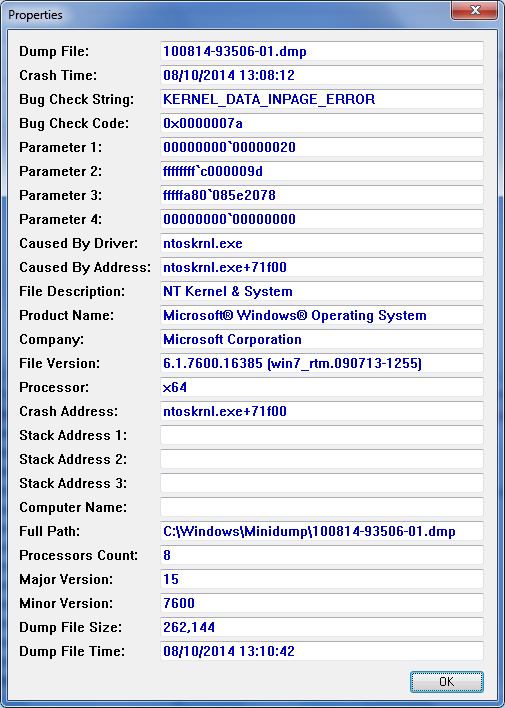
Task: Focus the Product Name field
Action: 322,315
